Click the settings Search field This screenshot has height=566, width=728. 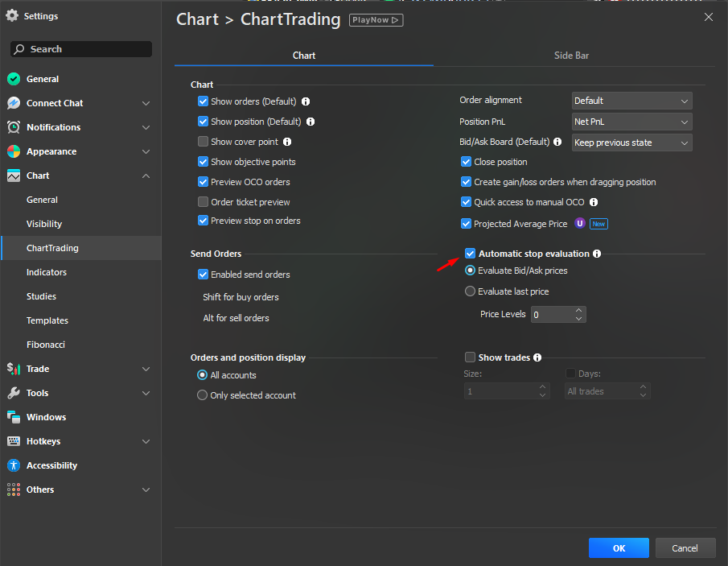point(80,49)
